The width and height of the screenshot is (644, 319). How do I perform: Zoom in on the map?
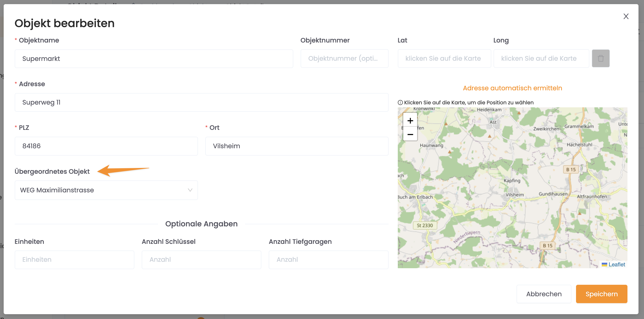pos(410,121)
